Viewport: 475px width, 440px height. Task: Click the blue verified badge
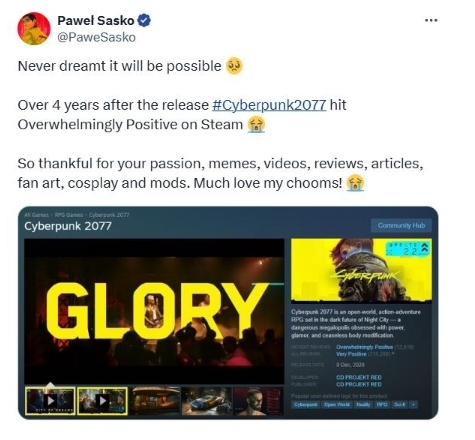[144, 21]
